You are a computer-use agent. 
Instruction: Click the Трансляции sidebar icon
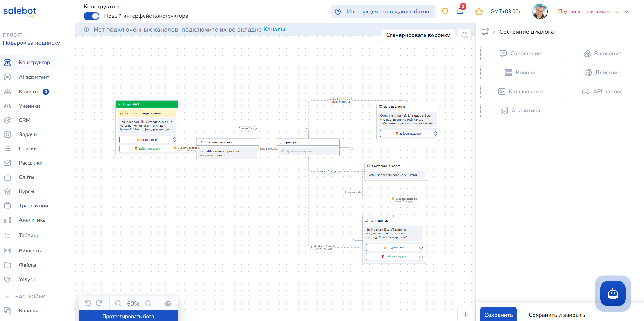click(7, 206)
